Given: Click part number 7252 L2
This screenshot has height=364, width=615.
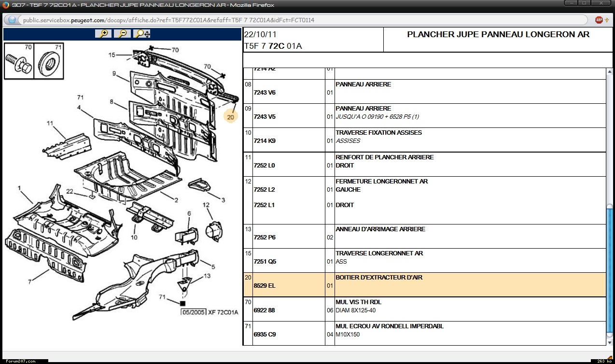Looking at the screenshot, I should pyautogui.click(x=264, y=190).
